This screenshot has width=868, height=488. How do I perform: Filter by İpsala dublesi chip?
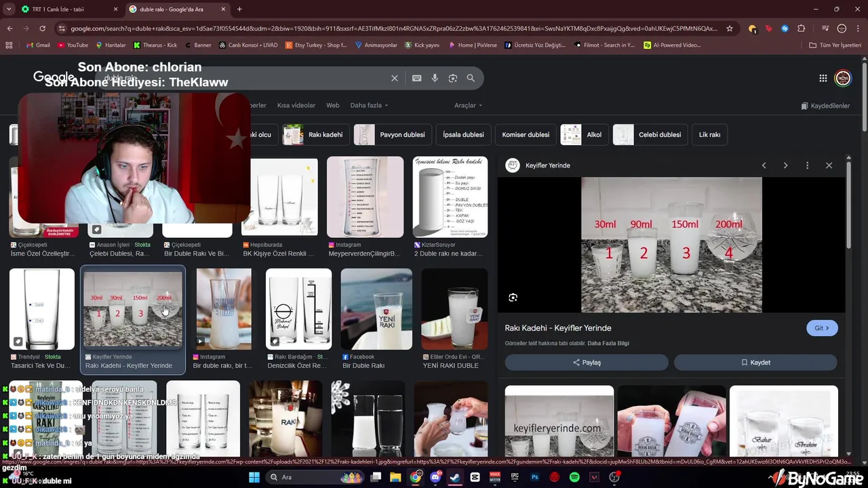pyautogui.click(x=463, y=135)
